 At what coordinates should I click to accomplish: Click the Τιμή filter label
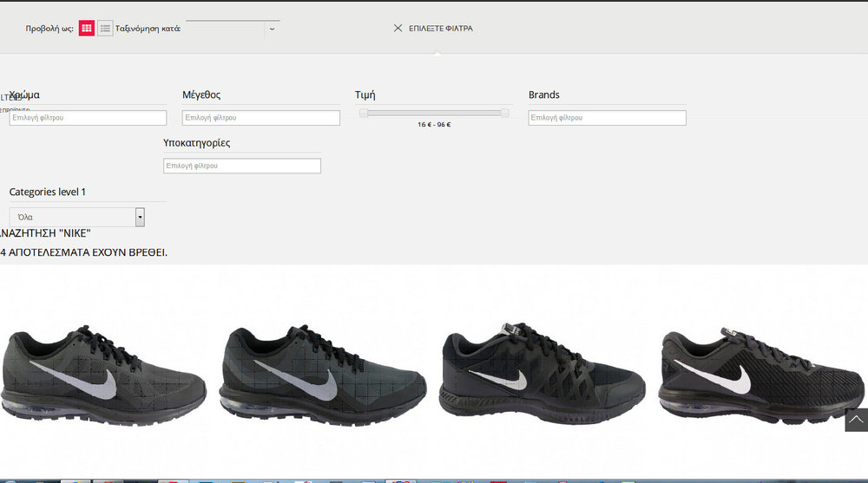tap(365, 95)
